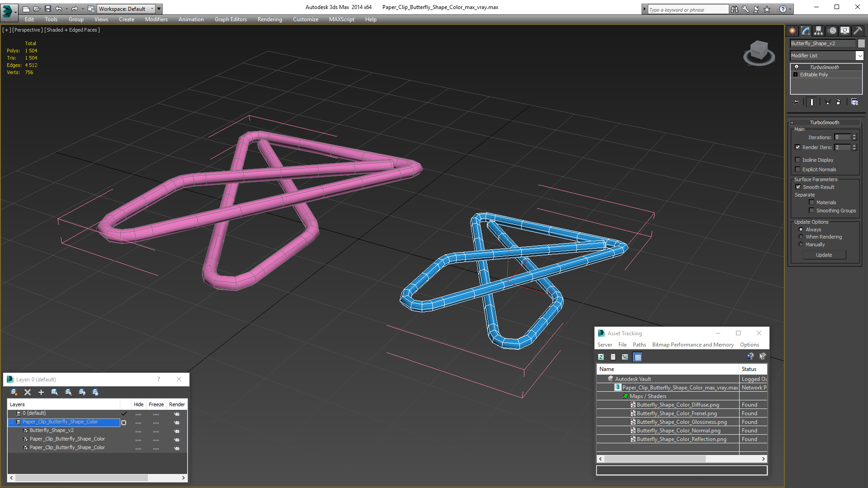Click the Iterations spinner up arrow
Screen dimensions: 868x488
(854, 136)
